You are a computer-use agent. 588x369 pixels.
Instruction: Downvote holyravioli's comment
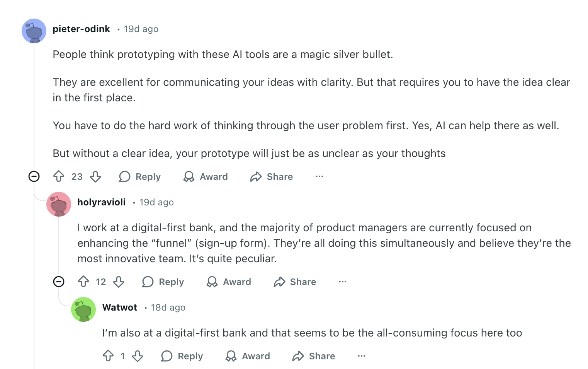pyautogui.click(x=119, y=282)
